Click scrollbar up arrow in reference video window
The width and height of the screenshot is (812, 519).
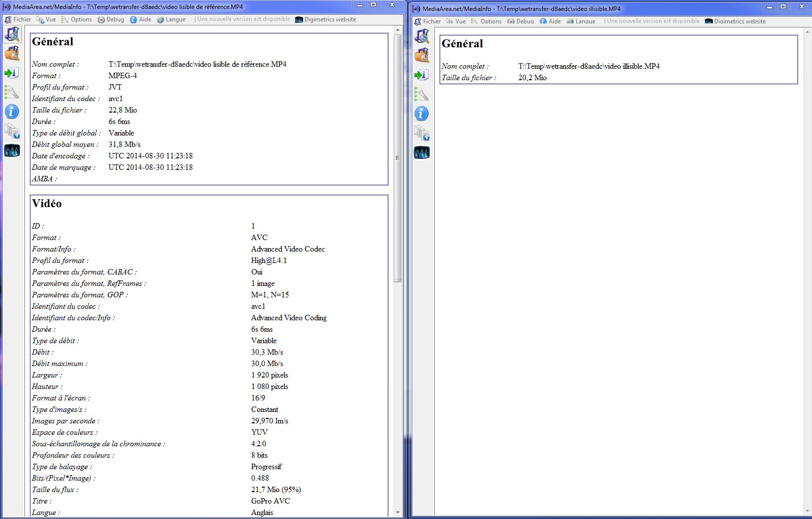click(x=397, y=30)
